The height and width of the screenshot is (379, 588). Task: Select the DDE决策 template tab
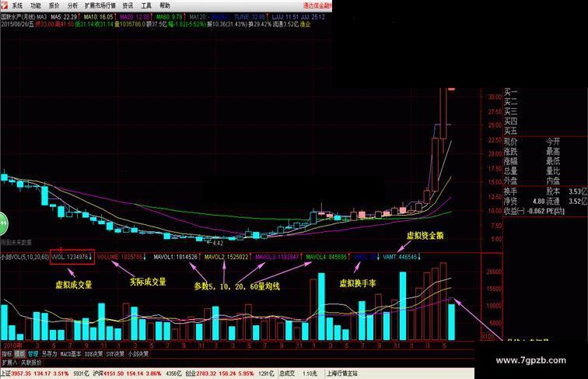[94, 354]
